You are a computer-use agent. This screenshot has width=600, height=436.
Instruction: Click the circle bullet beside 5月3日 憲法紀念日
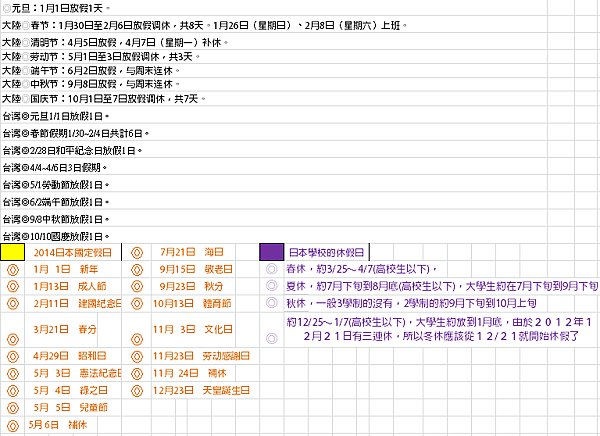point(13,374)
